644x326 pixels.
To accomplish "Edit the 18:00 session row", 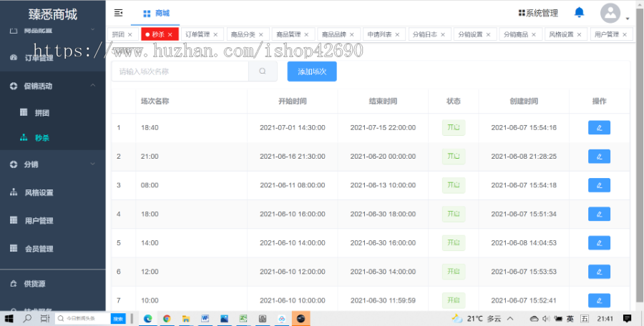I will (599, 214).
